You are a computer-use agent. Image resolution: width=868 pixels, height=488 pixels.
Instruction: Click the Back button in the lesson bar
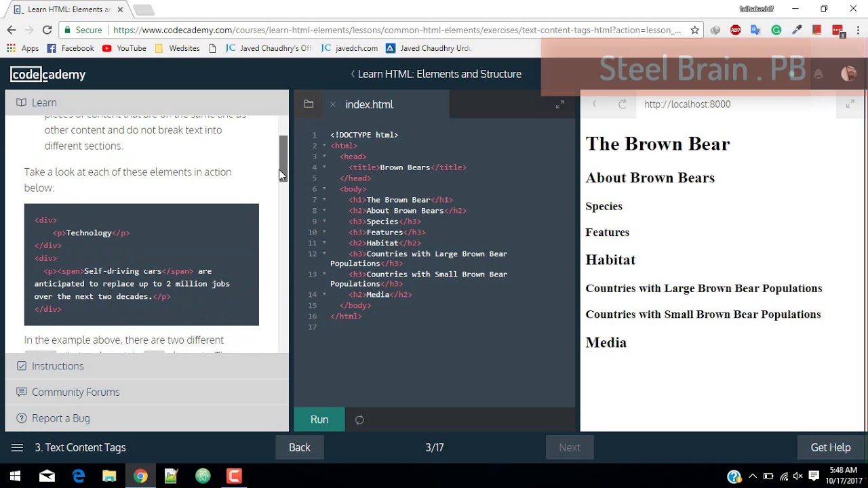pyautogui.click(x=300, y=447)
